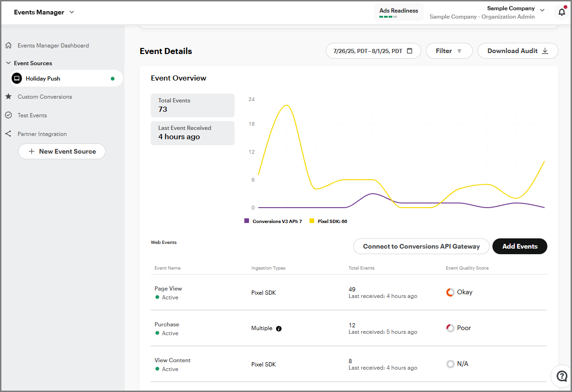
Task: Click the Last Event Received card
Action: pos(193,133)
